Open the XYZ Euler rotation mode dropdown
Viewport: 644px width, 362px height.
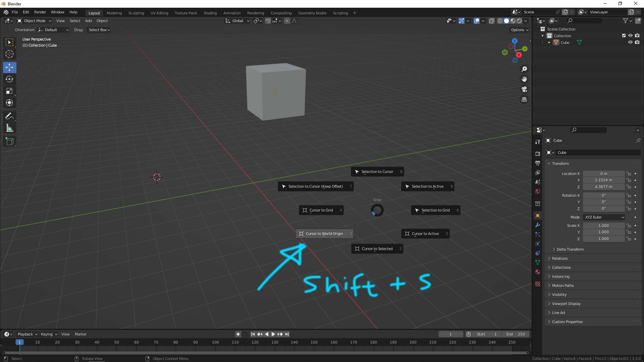click(x=604, y=217)
